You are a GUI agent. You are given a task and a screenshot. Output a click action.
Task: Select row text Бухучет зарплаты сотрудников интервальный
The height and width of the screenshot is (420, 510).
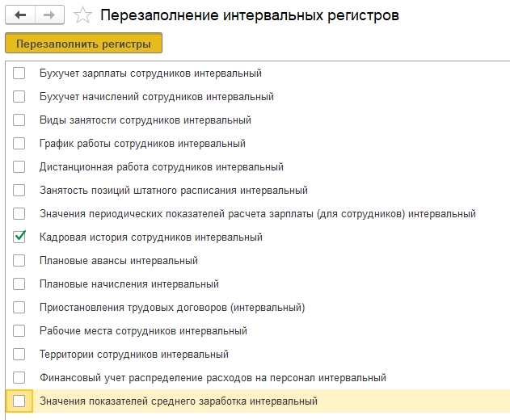pyautogui.click(x=150, y=73)
